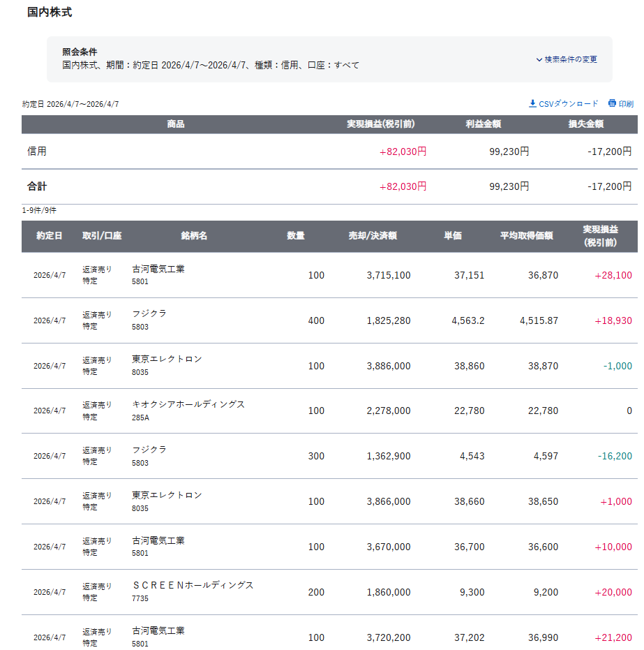Open the SCREENホールディングス stock entry
This screenshot has width=644, height=650.
pyautogui.click(x=193, y=585)
